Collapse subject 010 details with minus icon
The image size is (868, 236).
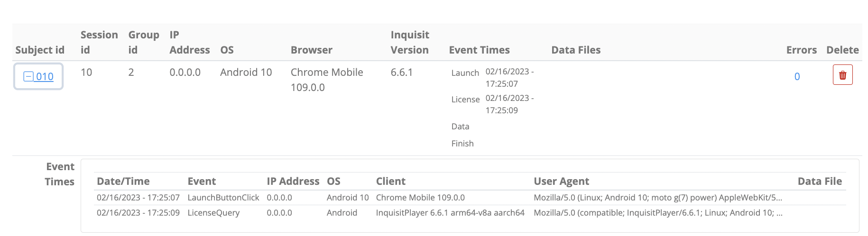[x=28, y=76]
